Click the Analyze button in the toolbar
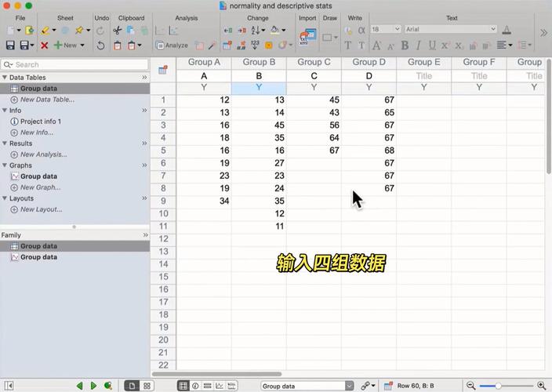The width and height of the screenshot is (552, 392). 172,45
